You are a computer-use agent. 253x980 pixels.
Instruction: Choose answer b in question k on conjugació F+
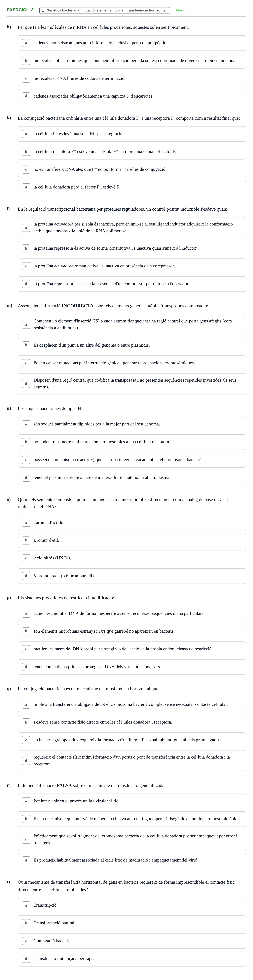(132, 152)
